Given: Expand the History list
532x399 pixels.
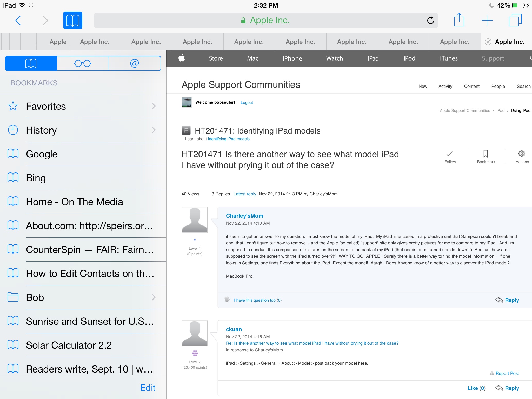Looking at the screenshot, I should click(83, 130).
